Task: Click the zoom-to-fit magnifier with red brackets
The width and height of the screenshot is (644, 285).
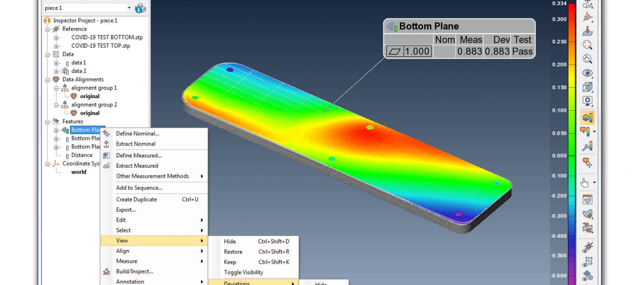Action: point(587,45)
